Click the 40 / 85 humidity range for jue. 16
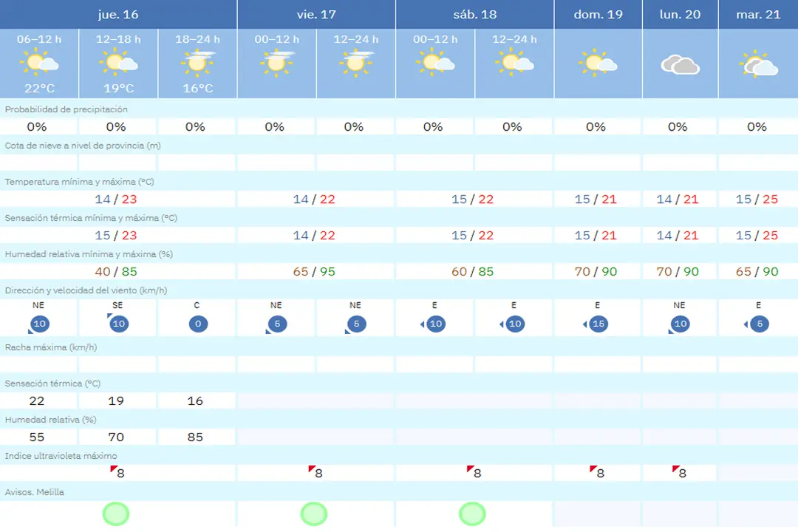Image resolution: width=798 pixels, height=532 pixels. [x=116, y=271]
